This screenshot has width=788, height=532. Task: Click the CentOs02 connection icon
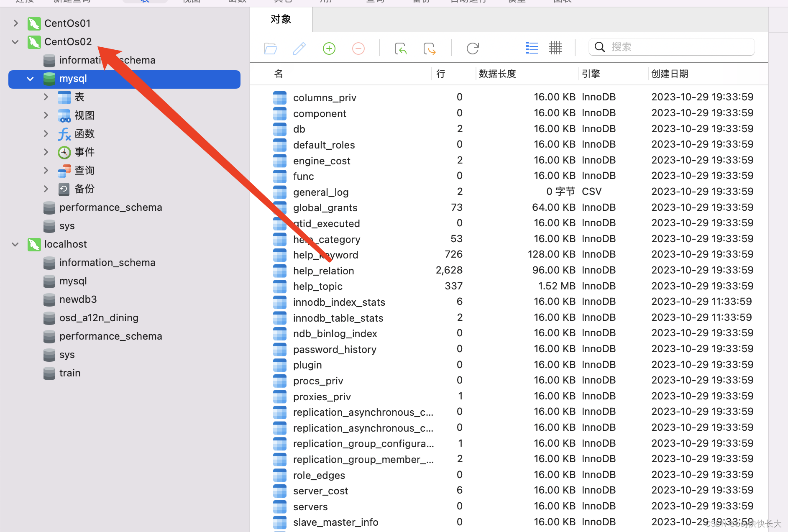(34, 42)
